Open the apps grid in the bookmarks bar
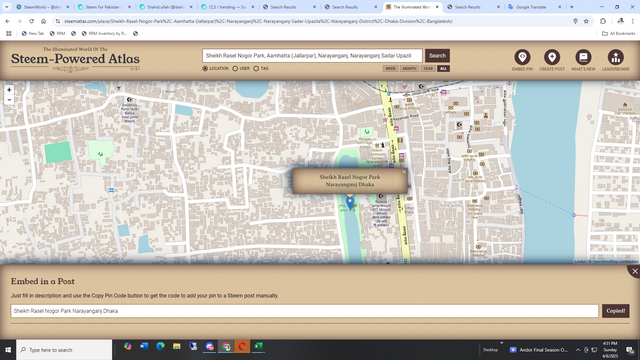 tap(9, 33)
